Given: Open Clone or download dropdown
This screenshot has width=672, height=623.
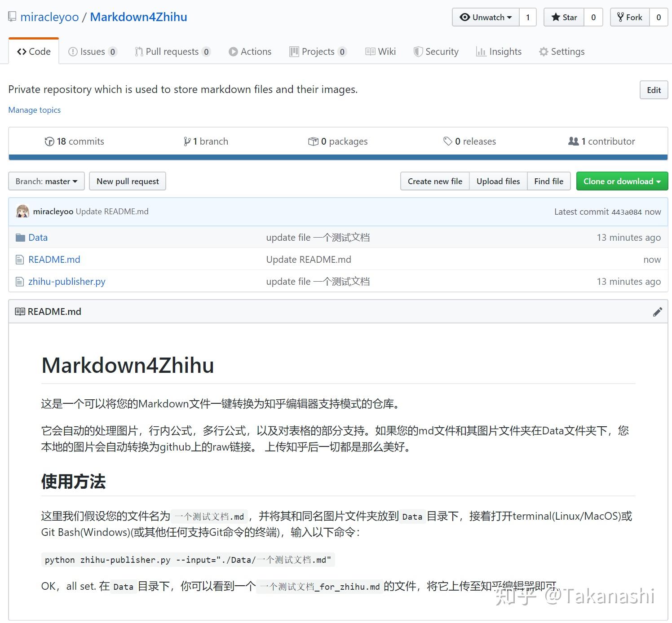Looking at the screenshot, I should [x=622, y=181].
